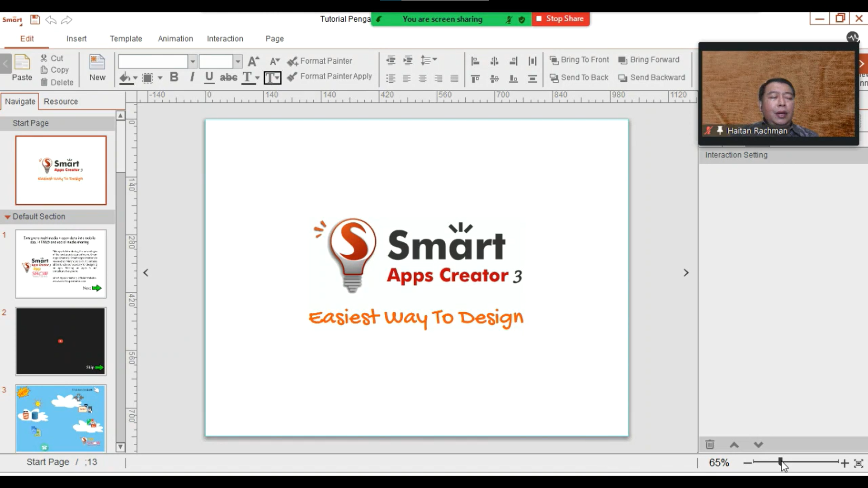The height and width of the screenshot is (488, 868).
Task: Activate Format Painter
Action: click(320, 61)
